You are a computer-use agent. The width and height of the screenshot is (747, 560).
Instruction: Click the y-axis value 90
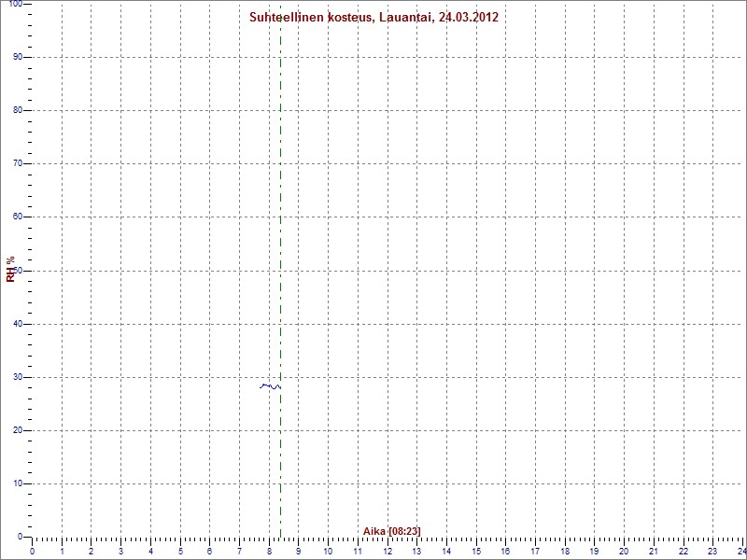point(17,57)
